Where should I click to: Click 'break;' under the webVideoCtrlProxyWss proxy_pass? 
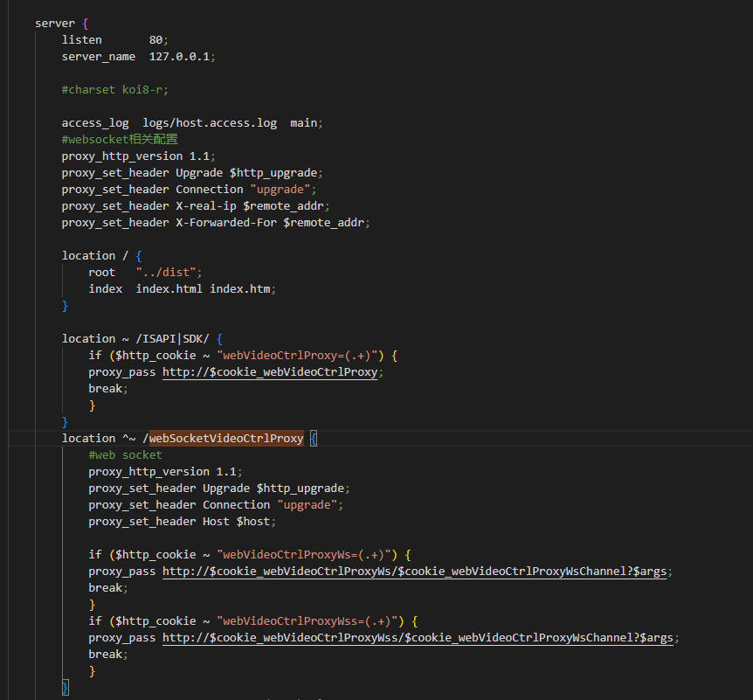click(108, 655)
